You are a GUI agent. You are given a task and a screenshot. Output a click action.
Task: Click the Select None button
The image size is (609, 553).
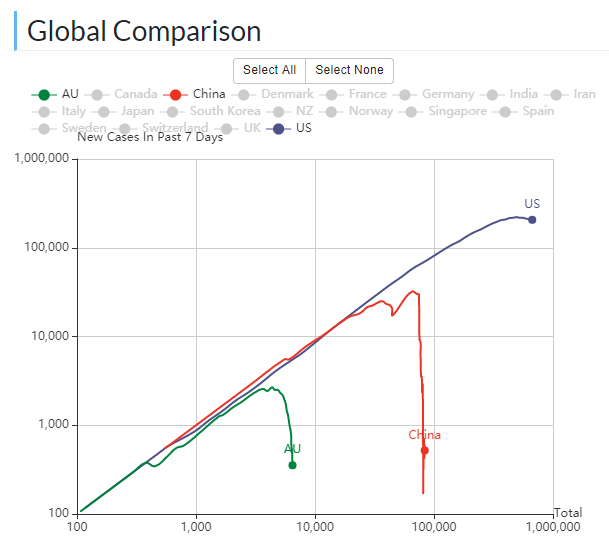tap(349, 70)
